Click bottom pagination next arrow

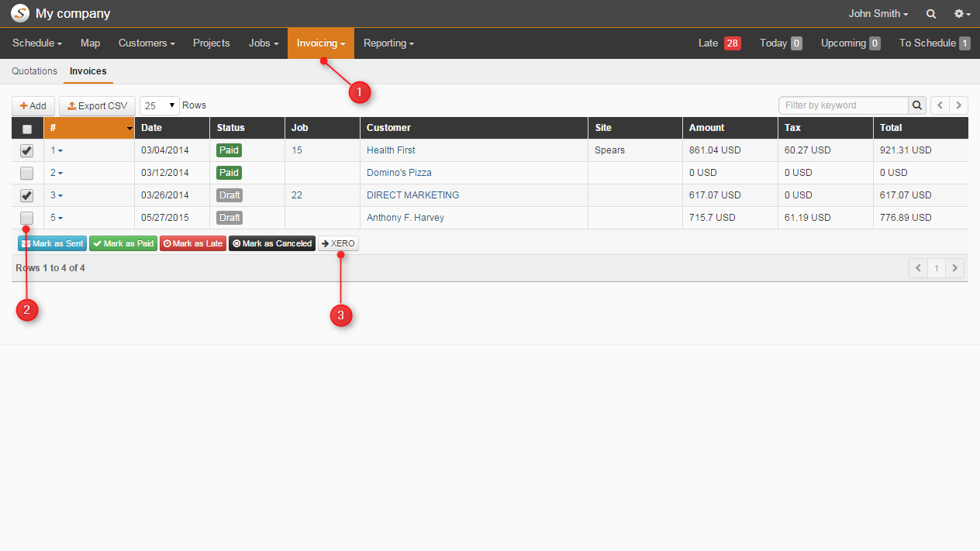(955, 268)
